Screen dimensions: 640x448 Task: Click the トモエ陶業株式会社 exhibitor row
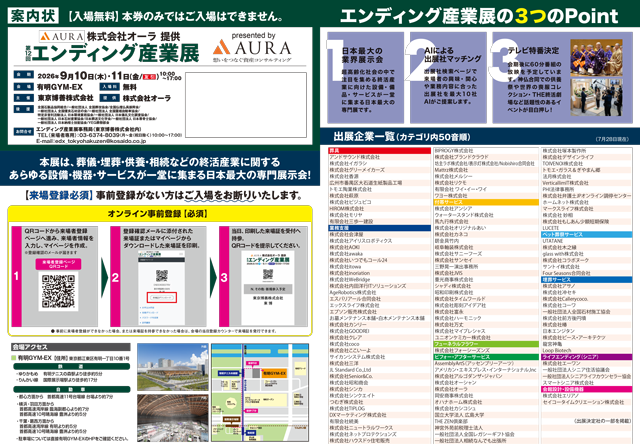tap(379, 189)
